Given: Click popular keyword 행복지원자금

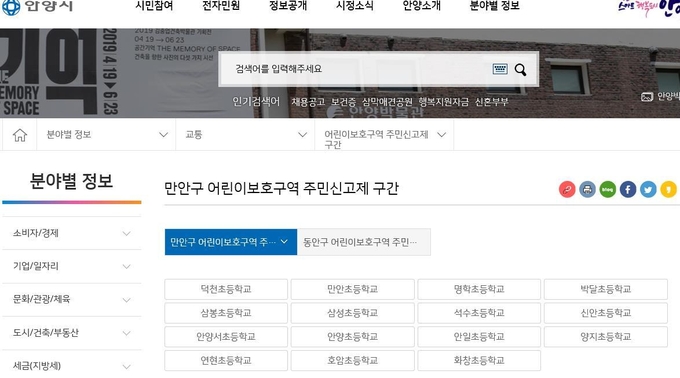Looking at the screenshot, I should [444, 102].
